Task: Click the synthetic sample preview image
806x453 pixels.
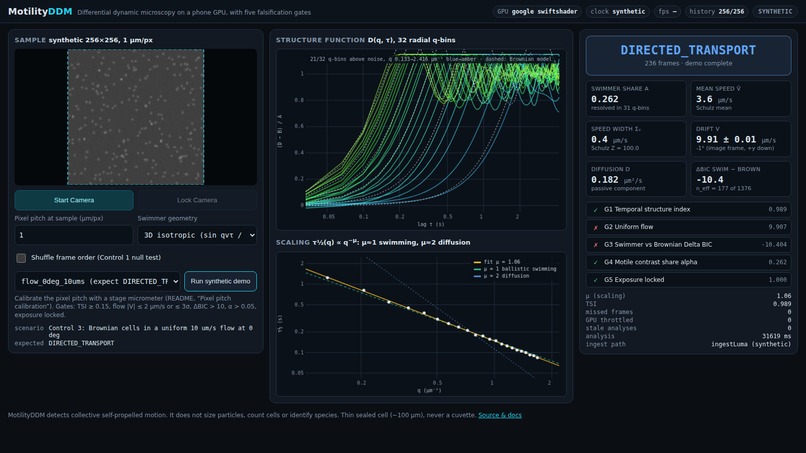Action: click(136, 117)
